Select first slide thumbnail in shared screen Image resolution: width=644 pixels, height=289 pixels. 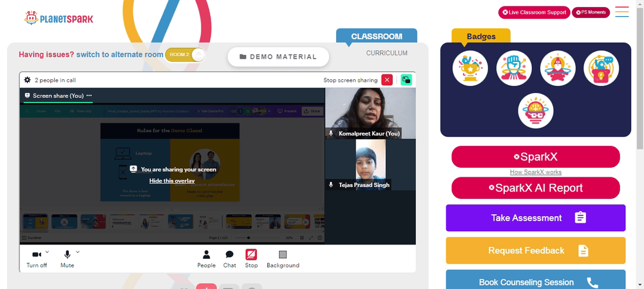pos(35,221)
